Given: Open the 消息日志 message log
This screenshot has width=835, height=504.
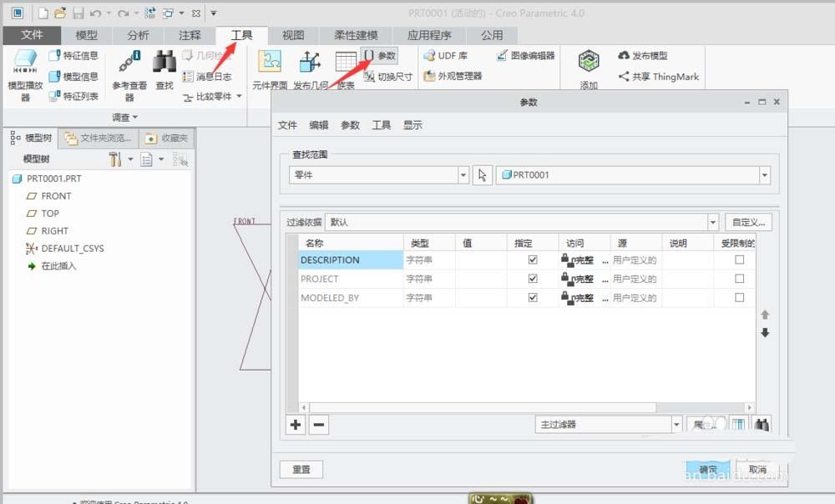Looking at the screenshot, I should click(207, 76).
